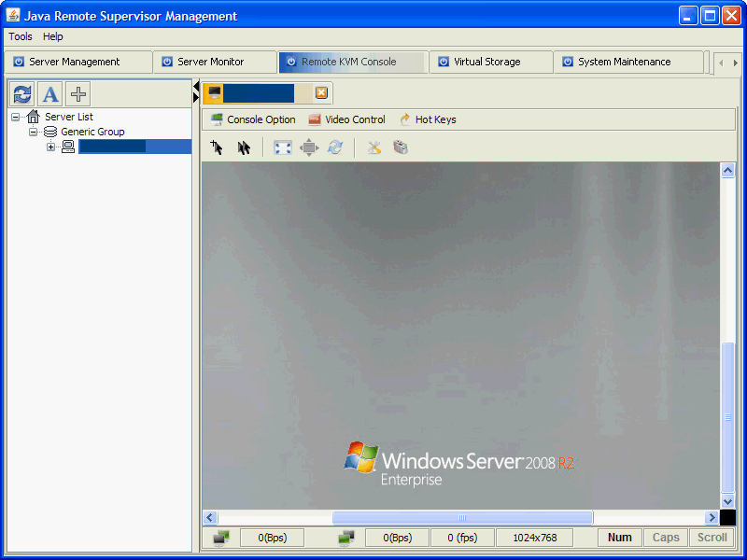Switch to System Maintenance tab
Screen dimensions: 747x560
point(628,62)
